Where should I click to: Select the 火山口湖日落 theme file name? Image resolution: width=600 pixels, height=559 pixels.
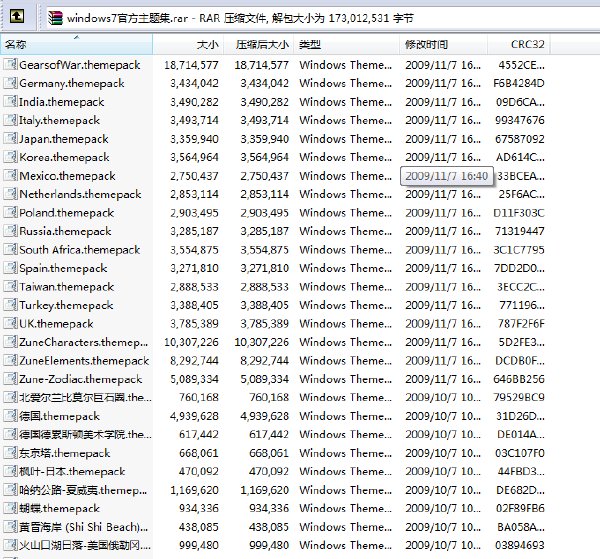(x=85, y=546)
